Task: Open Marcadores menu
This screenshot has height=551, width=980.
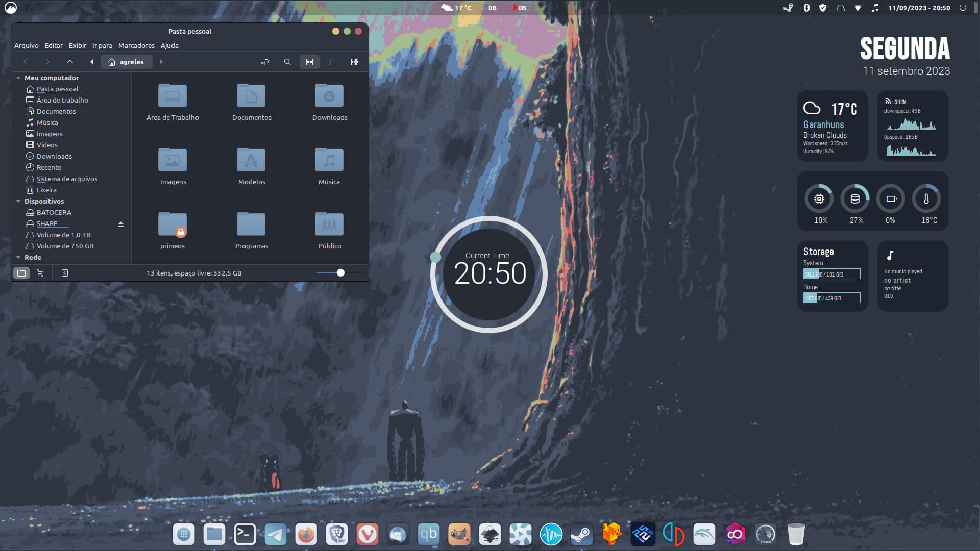Action: (136, 45)
